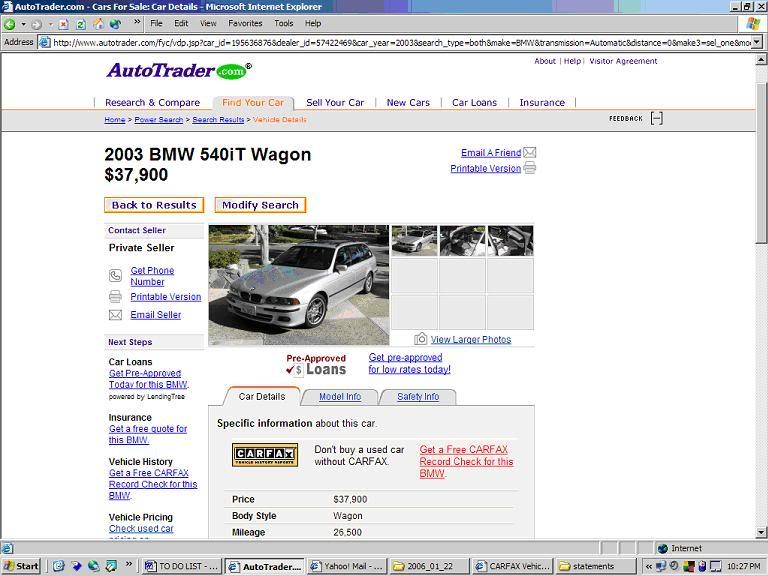
Task: Click the Modify Search button
Action: 260,205
